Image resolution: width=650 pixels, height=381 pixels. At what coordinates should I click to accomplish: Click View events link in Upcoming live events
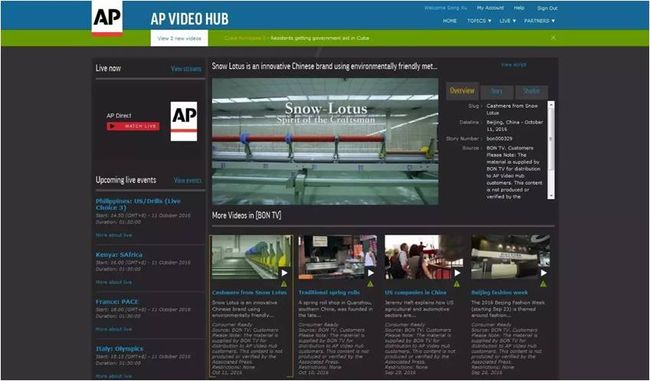pos(188,180)
